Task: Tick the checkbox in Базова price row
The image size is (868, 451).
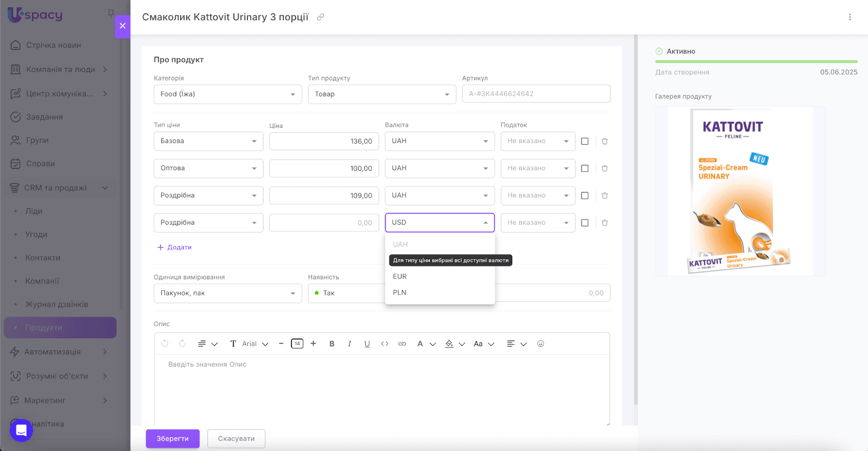Action: click(585, 141)
